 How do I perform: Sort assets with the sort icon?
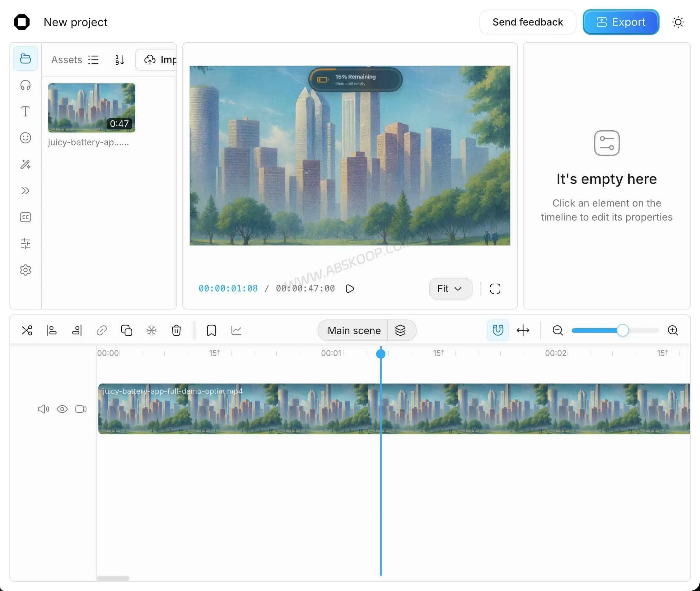120,60
